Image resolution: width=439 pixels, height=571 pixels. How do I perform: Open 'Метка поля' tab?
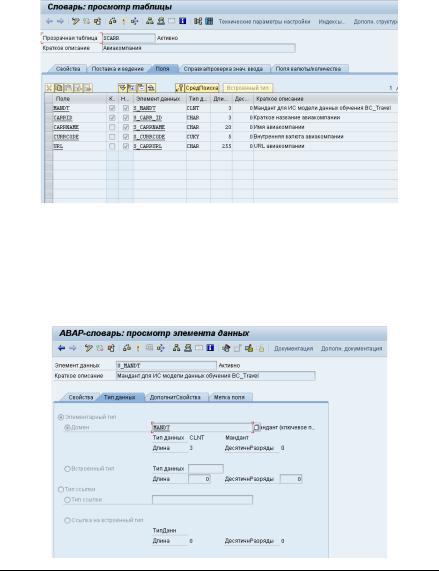click(229, 397)
